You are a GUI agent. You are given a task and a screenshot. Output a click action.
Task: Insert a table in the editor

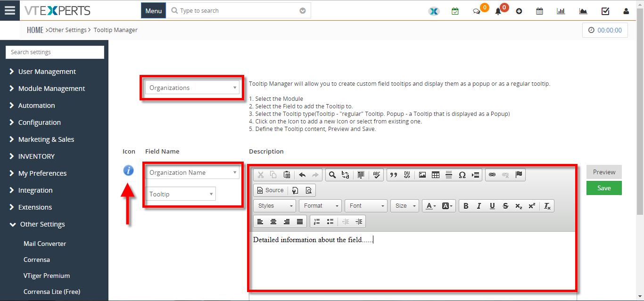[x=436, y=175]
